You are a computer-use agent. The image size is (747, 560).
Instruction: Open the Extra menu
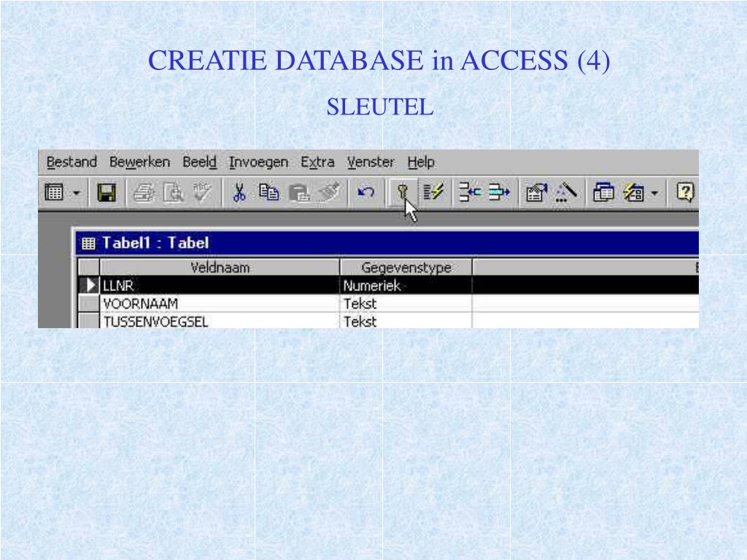pyautogui.click(x=317, y=162)
